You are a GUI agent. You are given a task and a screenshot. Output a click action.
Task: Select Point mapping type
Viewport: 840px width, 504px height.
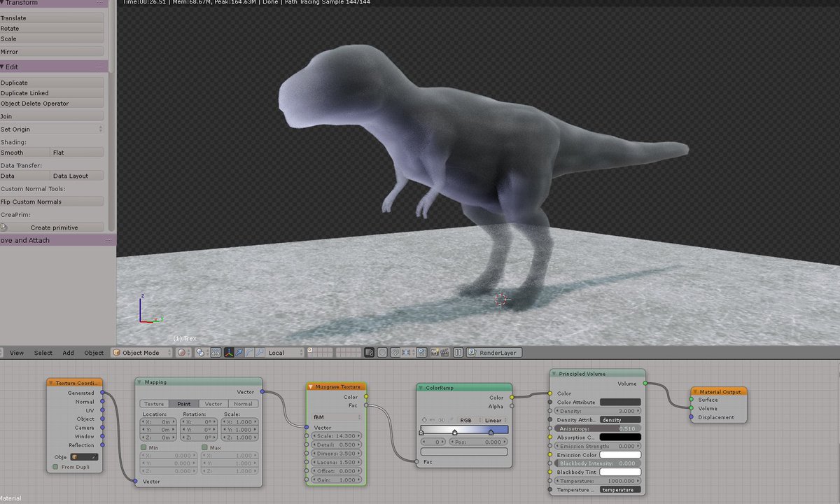tap(184, 404)
